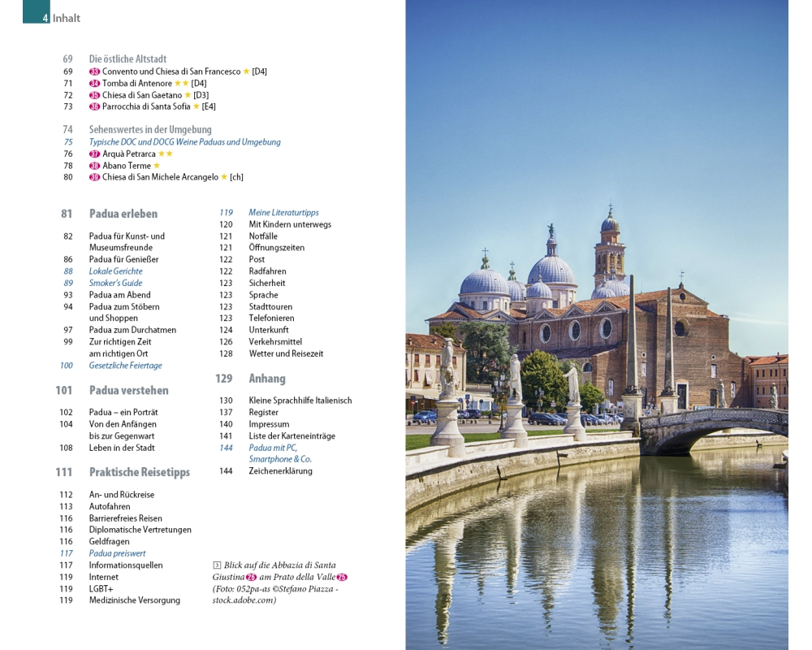Go to the 'Padua verstehen' chapter heading
This screenshot has width=812, height=650.
click(128, 390)
